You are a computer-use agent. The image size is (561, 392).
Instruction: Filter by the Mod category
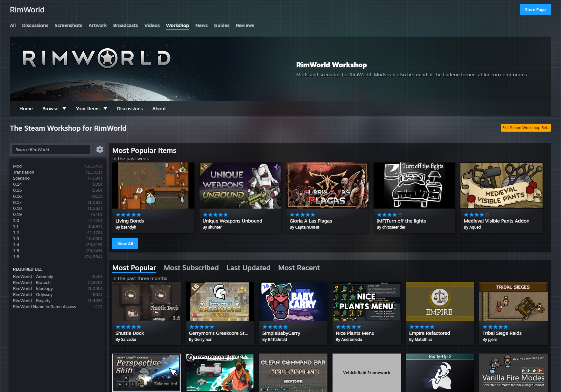[x=58, y=166]
